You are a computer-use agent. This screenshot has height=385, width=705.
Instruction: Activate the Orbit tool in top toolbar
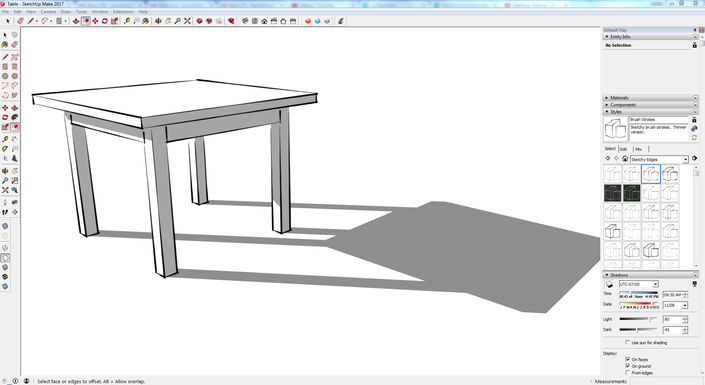click(158, 21)
